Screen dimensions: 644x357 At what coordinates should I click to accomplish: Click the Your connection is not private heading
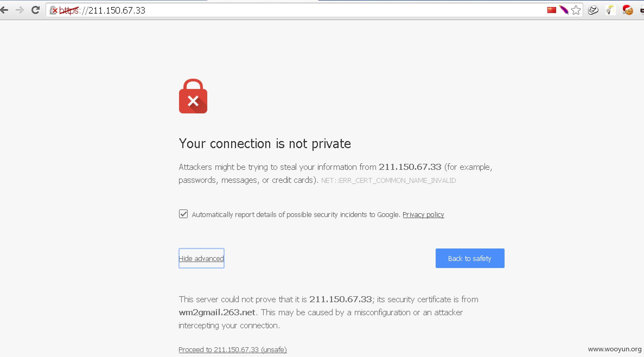tap(265, 144)
